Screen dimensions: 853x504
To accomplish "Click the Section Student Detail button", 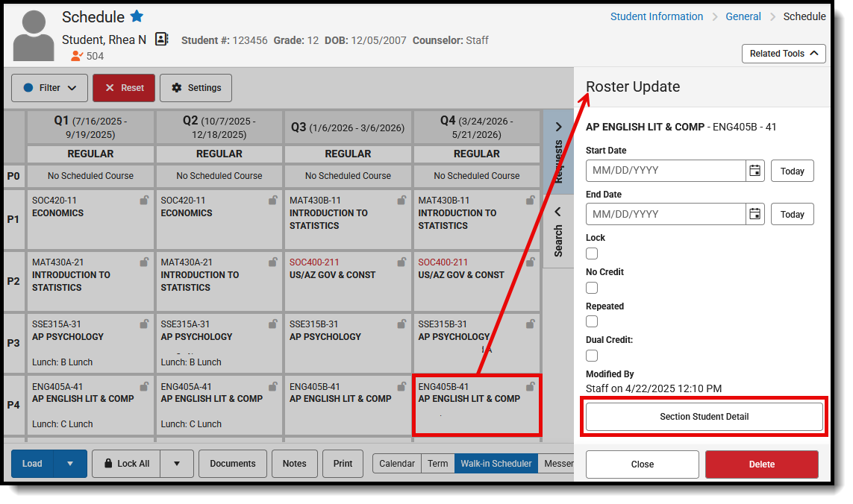I will 703,416.
